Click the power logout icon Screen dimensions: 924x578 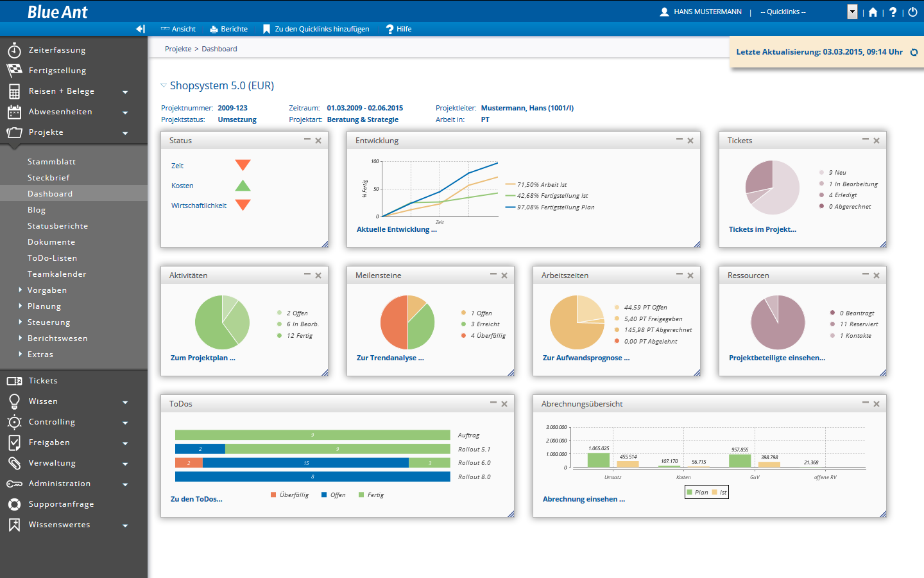point(912,12)
